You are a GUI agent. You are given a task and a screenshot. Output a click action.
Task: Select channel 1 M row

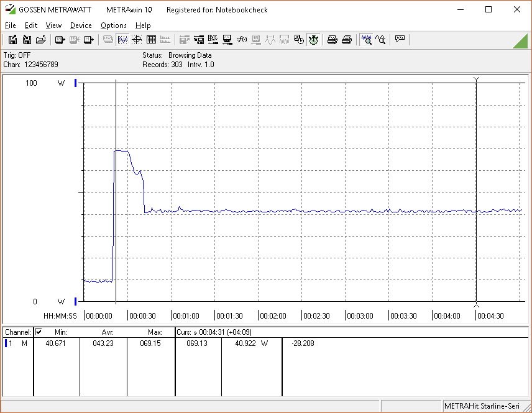tap(17, 343)
